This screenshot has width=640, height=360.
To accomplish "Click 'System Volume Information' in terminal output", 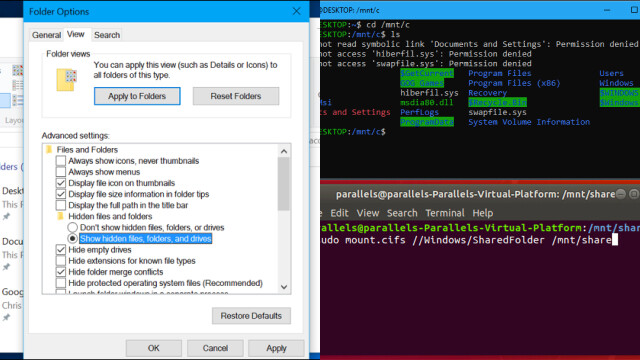I will point(529,122).
